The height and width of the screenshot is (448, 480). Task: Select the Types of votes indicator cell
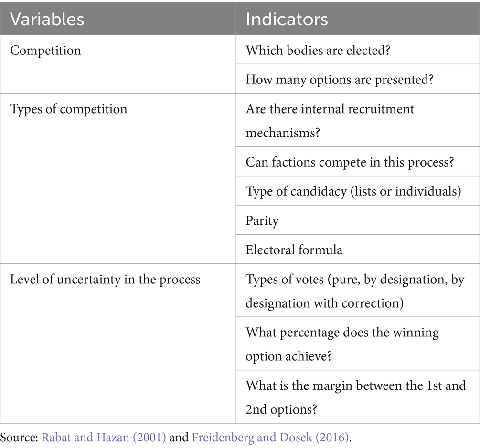pos(358,291)
